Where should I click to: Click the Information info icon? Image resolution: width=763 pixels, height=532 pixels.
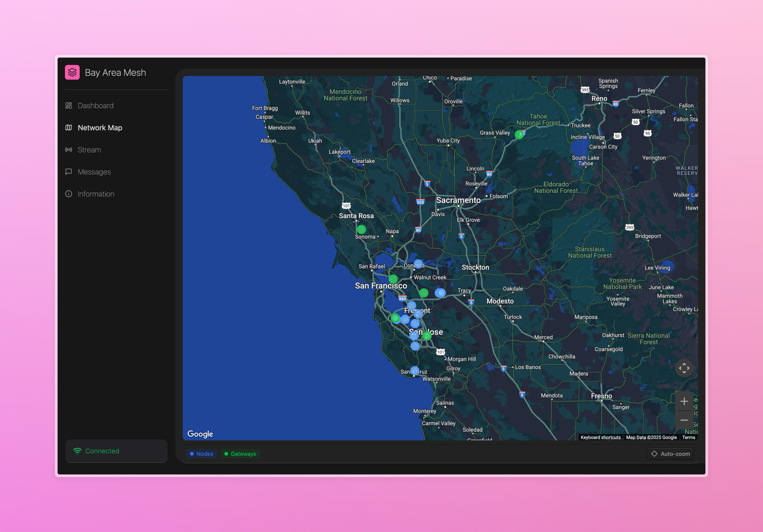(69, 194)
